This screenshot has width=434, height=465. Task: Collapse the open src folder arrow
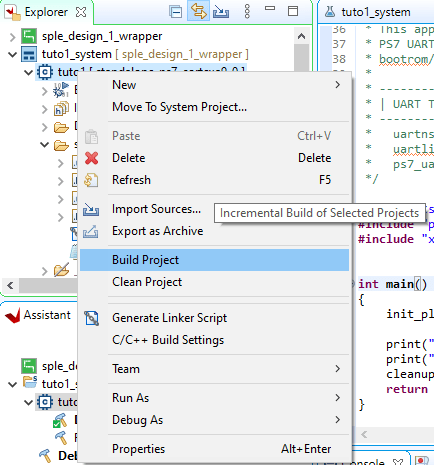(x=44, y=145)
